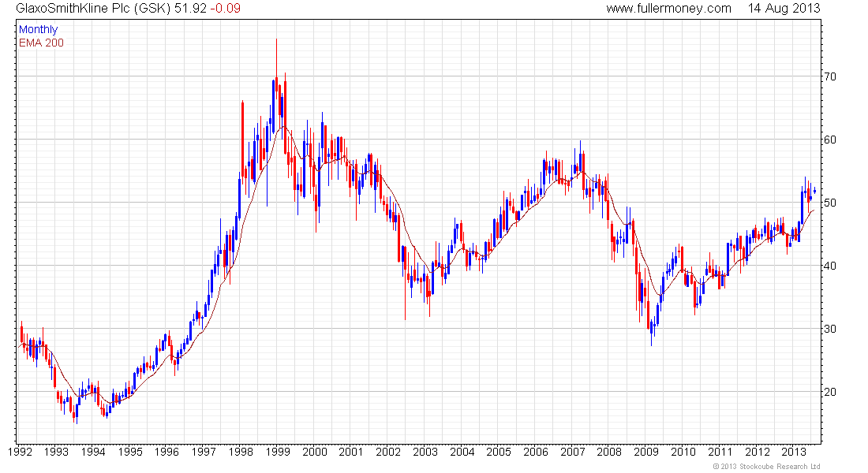This screenshot has width=868, height=473.
Task: Click the 2007 year axis label
Action: (x=572, y=452)
